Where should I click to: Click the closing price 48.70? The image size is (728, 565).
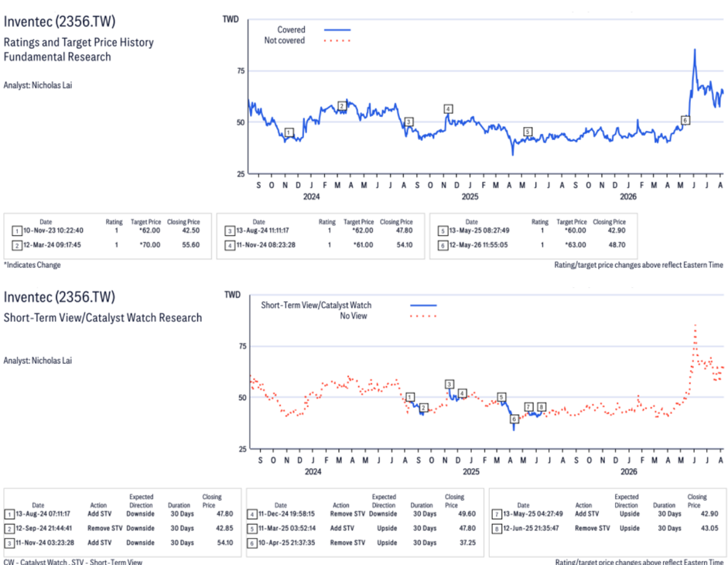617,245
